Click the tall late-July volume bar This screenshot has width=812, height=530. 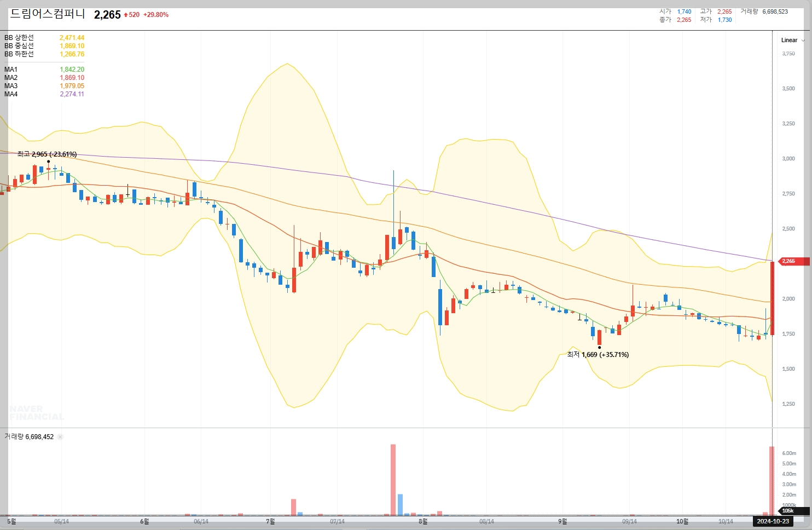(x=393, y=480)
